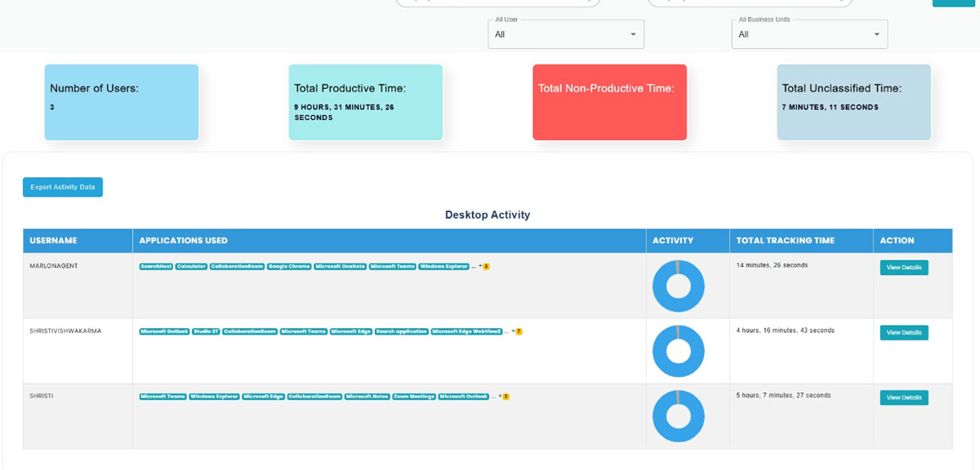Click Export Activity Data button

(63, 187)
